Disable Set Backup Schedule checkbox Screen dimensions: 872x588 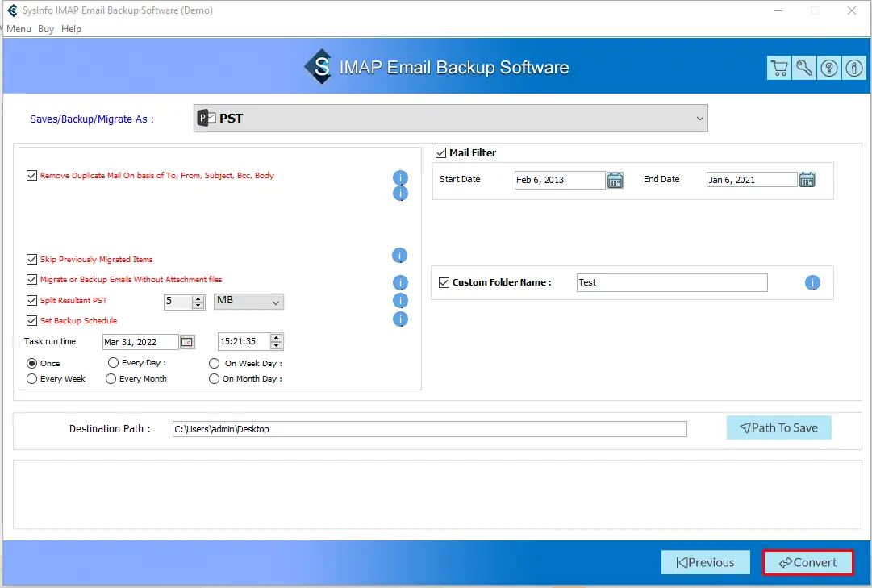32,321
